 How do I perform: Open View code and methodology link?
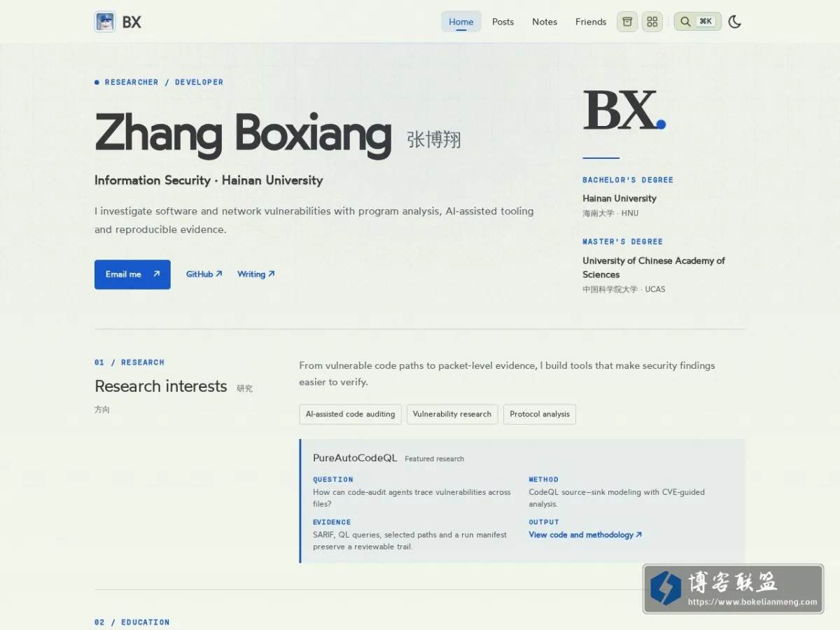[585, 535]
